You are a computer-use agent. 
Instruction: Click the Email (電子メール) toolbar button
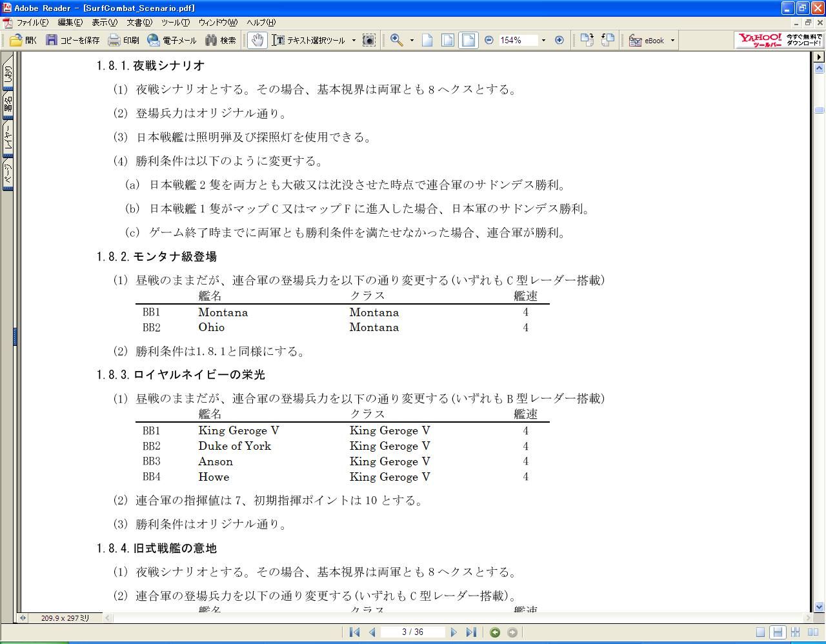172,40
